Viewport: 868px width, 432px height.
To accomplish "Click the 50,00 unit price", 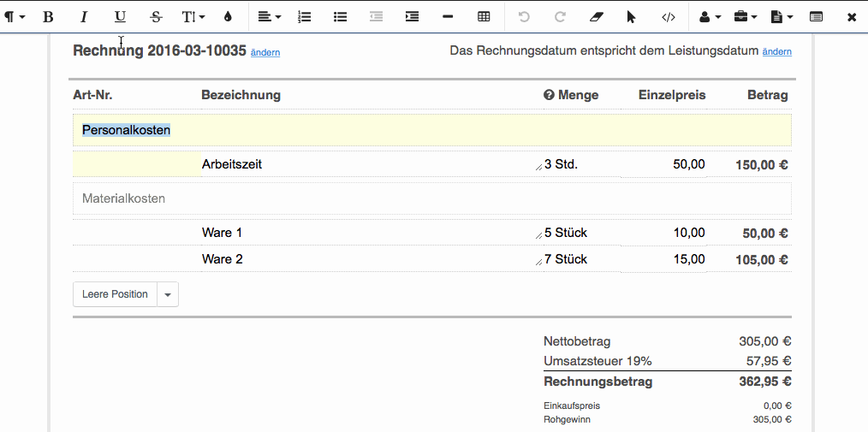I will coord(688,164).
